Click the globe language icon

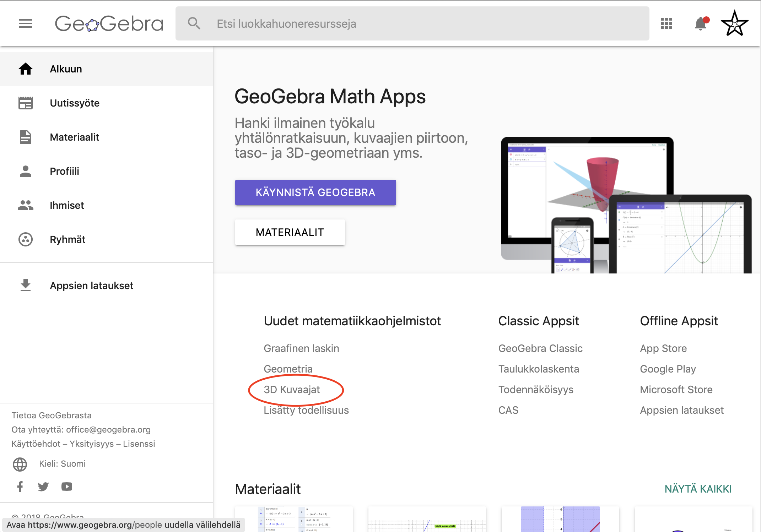click(20, 464)
